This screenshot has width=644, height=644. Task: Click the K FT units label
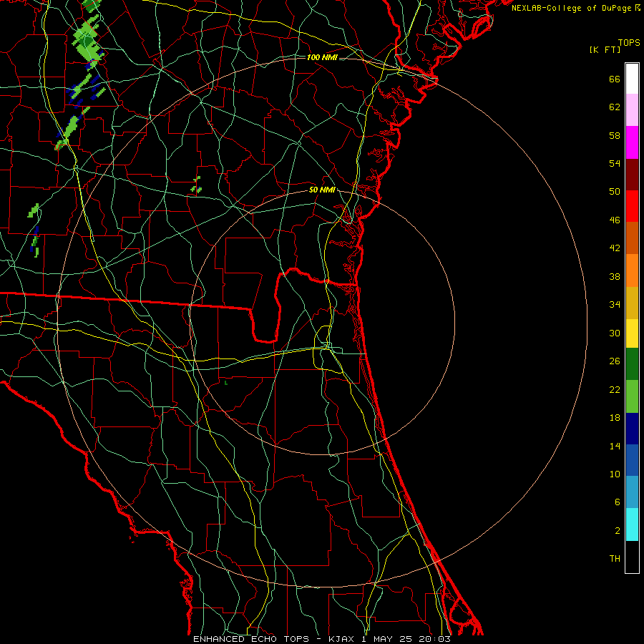click(605, 49)
